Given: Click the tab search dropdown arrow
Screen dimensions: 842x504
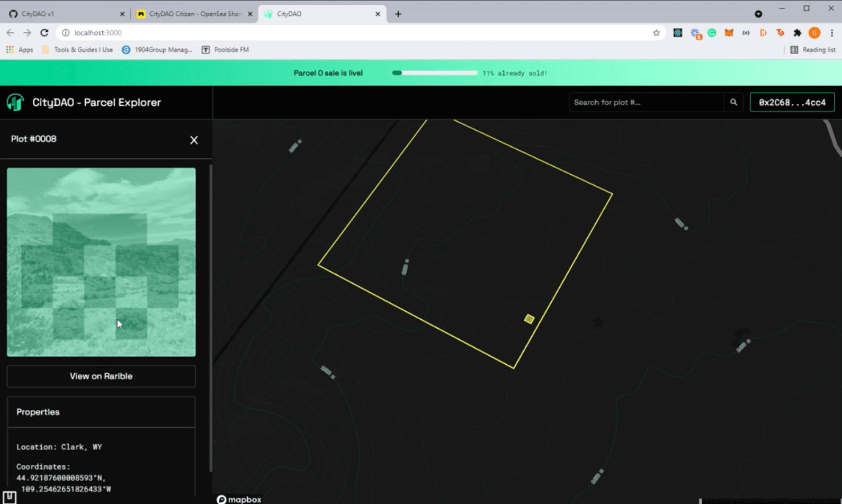Looking at the screenshot, I should click(758, 14).
